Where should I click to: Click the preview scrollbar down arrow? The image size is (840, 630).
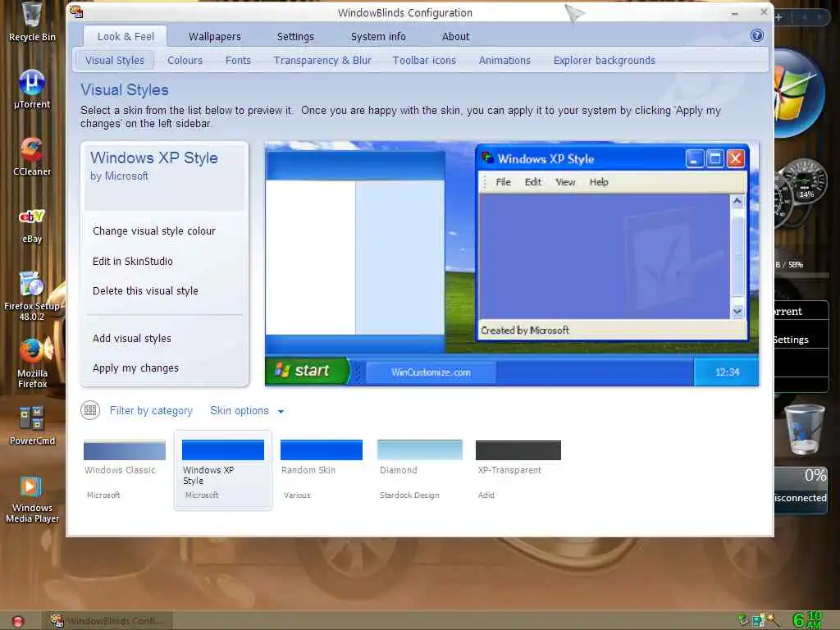coord(737,311)
